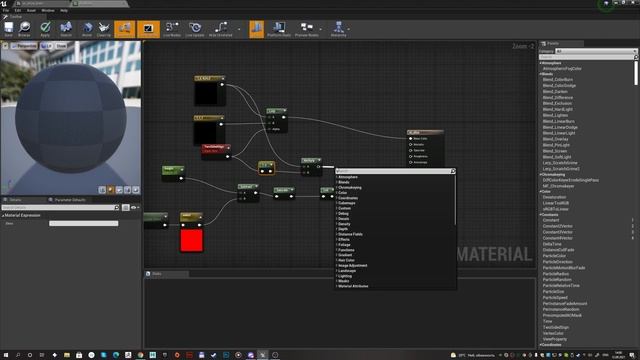Select the cube preview mesh icon

coord(127,190)
